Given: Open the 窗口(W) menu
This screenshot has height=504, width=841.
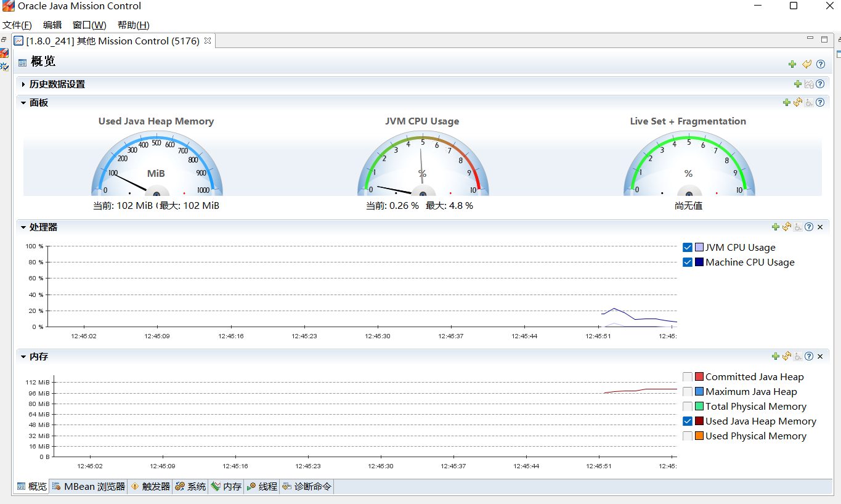Looking at the screenshot, I should click(89, 25).
